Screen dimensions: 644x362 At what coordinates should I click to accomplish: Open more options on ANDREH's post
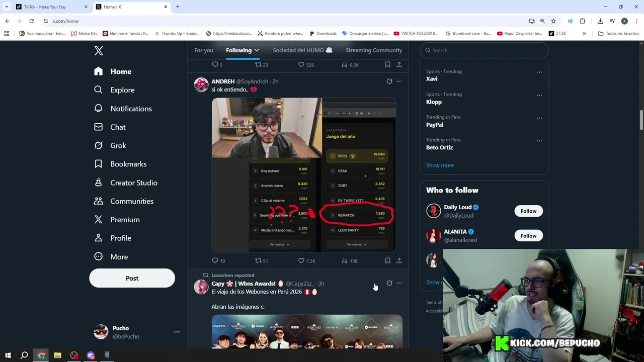pos(399,81)
